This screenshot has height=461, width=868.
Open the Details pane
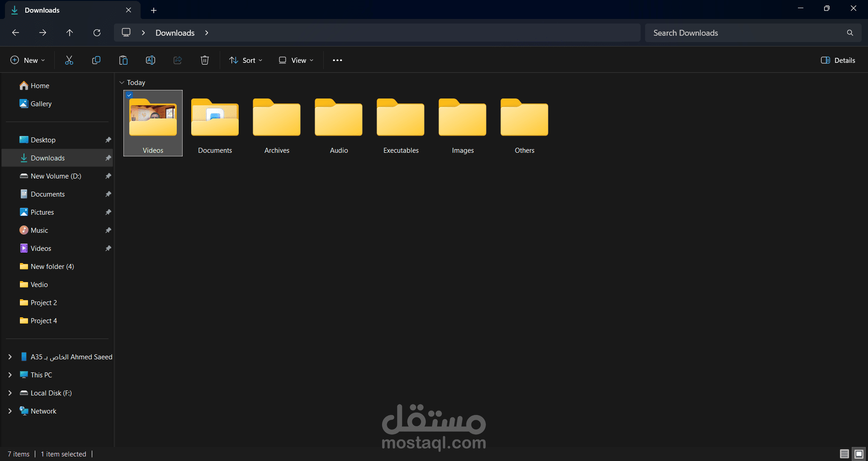click(x=838, y=60)
